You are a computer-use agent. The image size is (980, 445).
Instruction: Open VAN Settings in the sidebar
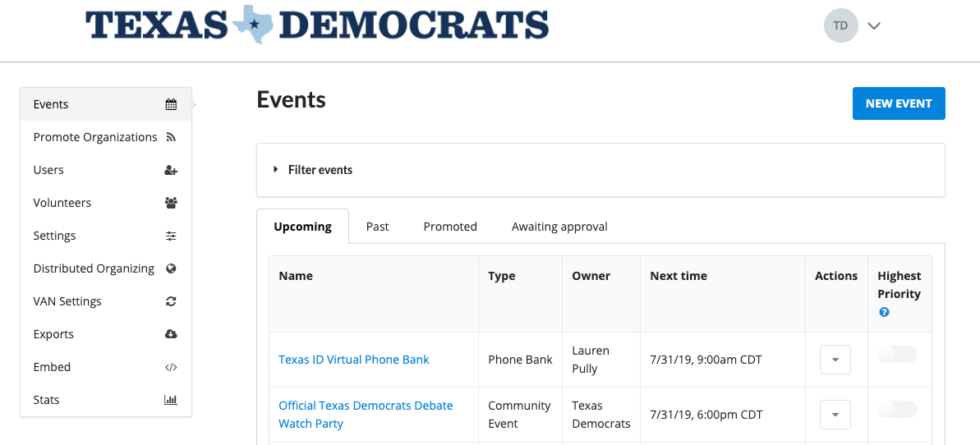tap(106, 301)
